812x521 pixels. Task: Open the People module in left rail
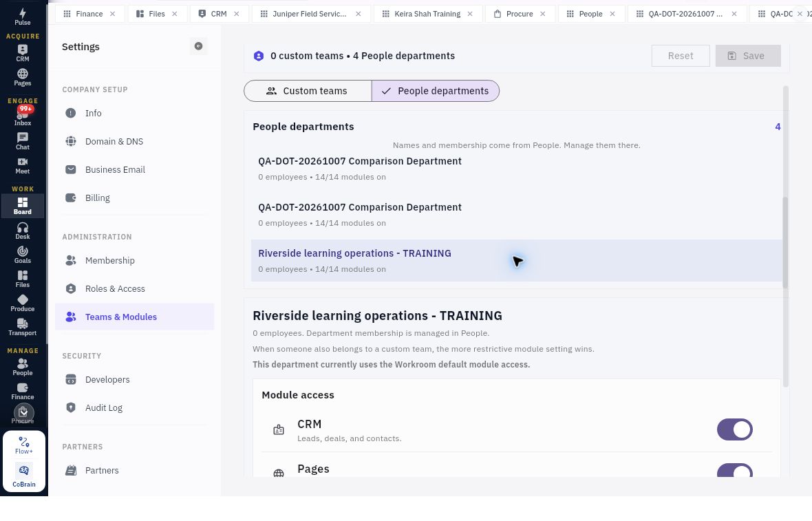pyautogui.click(x=22, y=367)
